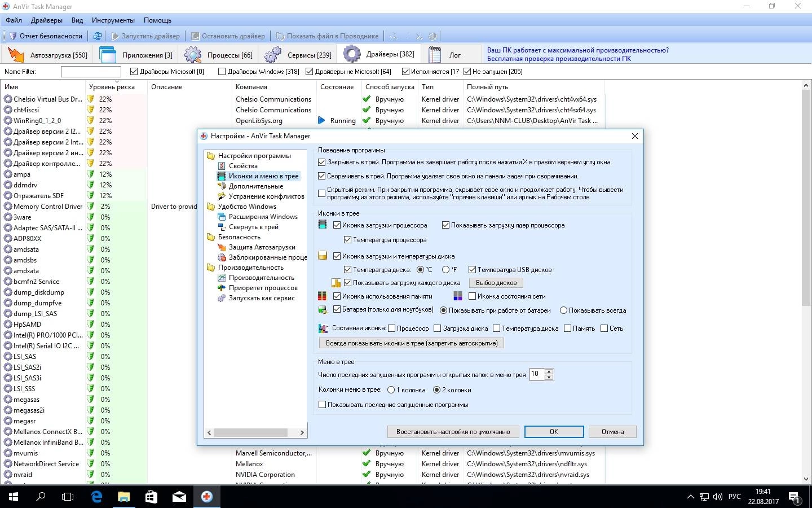Switch to Сервисы [239] tab
812x508 pixels.
297,55
